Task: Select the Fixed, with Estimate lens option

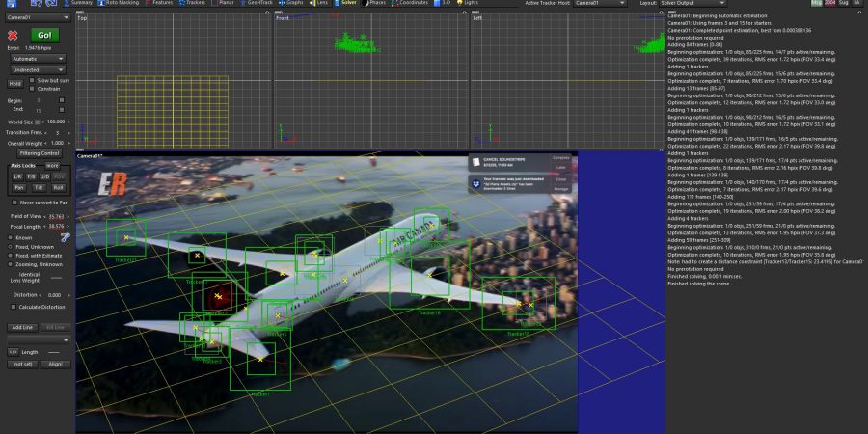Action: click(11, 256)
